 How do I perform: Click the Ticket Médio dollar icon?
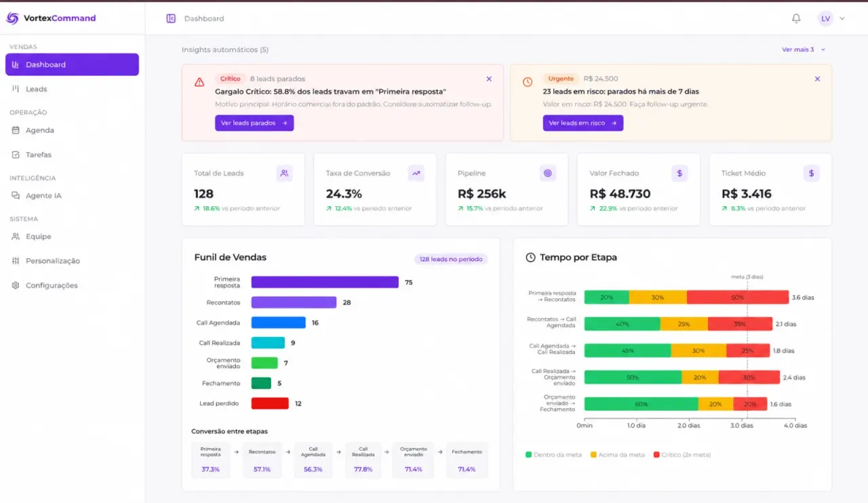812,173
